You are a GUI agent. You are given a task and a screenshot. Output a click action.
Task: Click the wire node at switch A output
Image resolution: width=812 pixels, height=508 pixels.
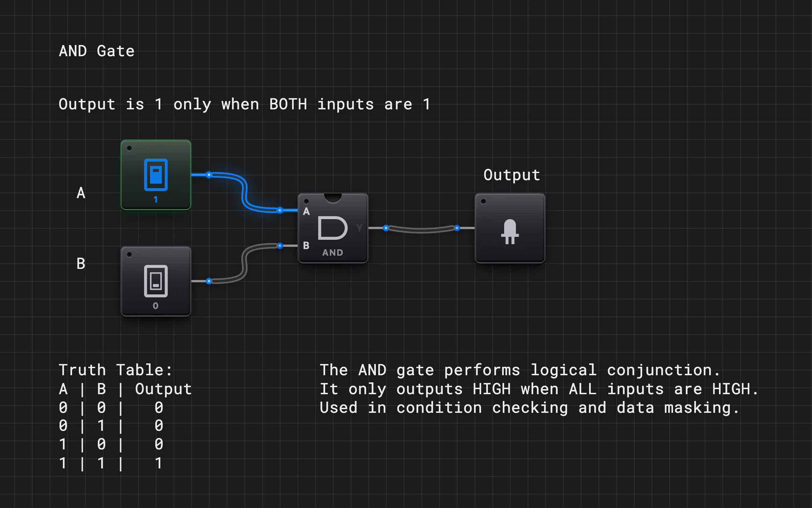tap(209, 175)
